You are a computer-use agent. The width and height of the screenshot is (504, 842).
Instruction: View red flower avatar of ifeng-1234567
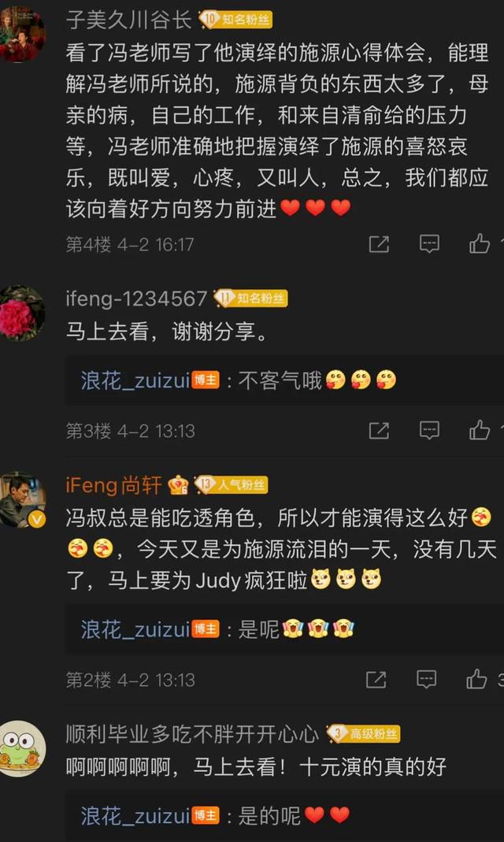(21, 313)
